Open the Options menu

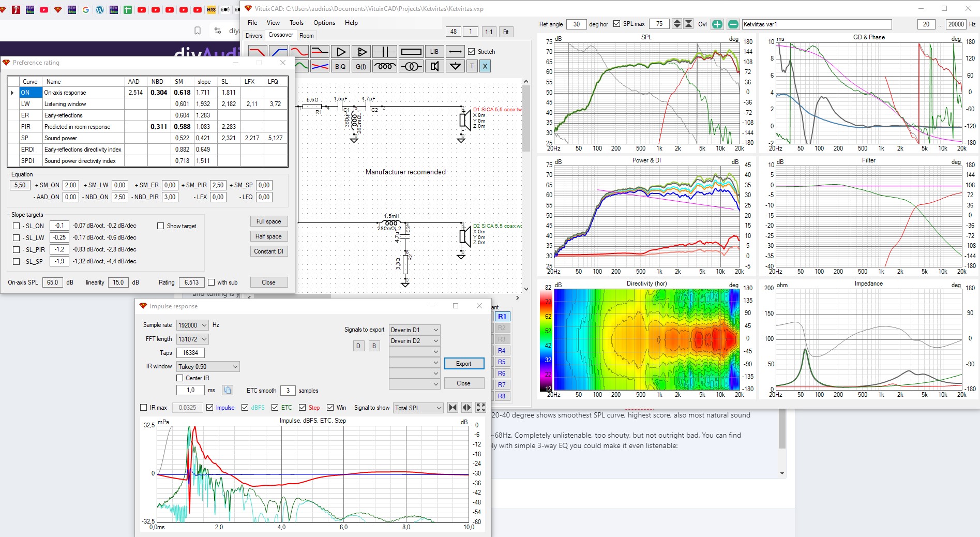[324, 23]
